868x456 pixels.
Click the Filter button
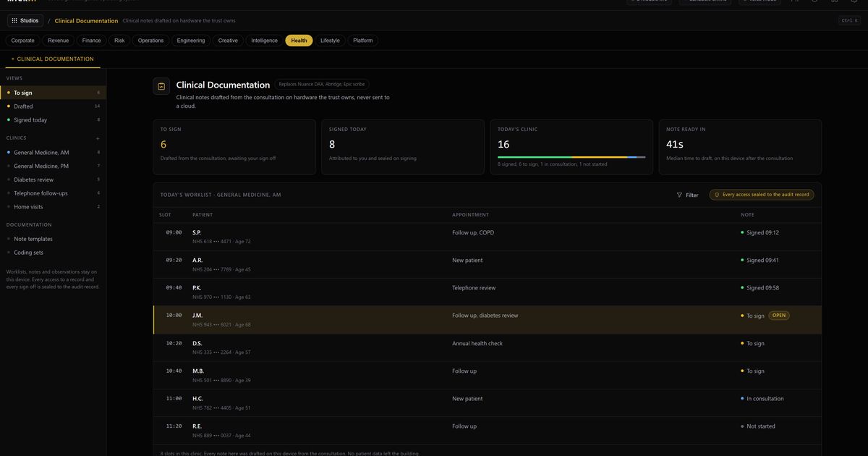pyautogui.click(x=687, y=195)
